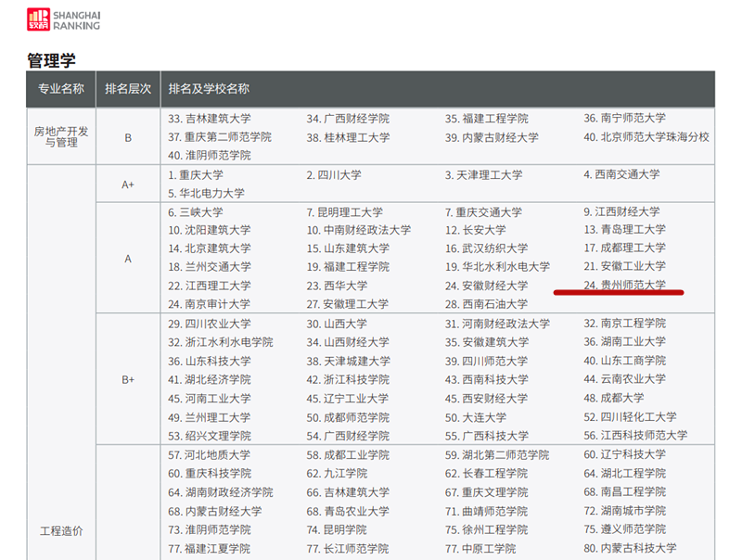Open the 4. 西南交通大学 entry
The width and height of the screenshot is (742, 560).
tap(621, 174)
